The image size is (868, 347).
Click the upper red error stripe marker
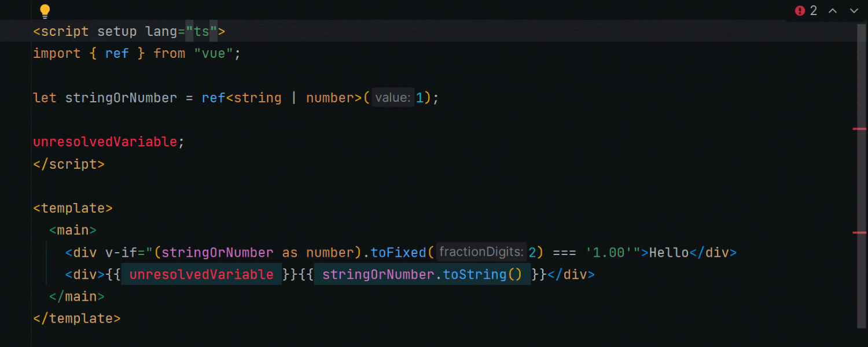tap(860, 128)
